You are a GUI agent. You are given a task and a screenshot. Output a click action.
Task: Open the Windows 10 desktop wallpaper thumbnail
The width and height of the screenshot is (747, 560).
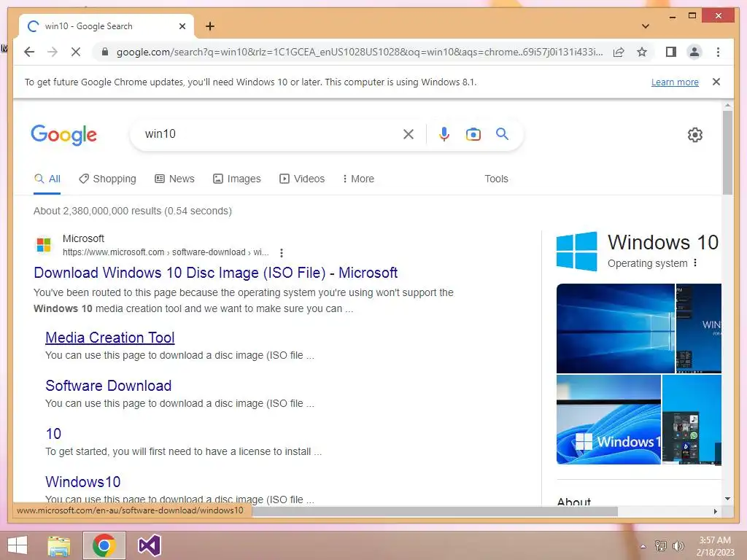click(x=615, y=329)
